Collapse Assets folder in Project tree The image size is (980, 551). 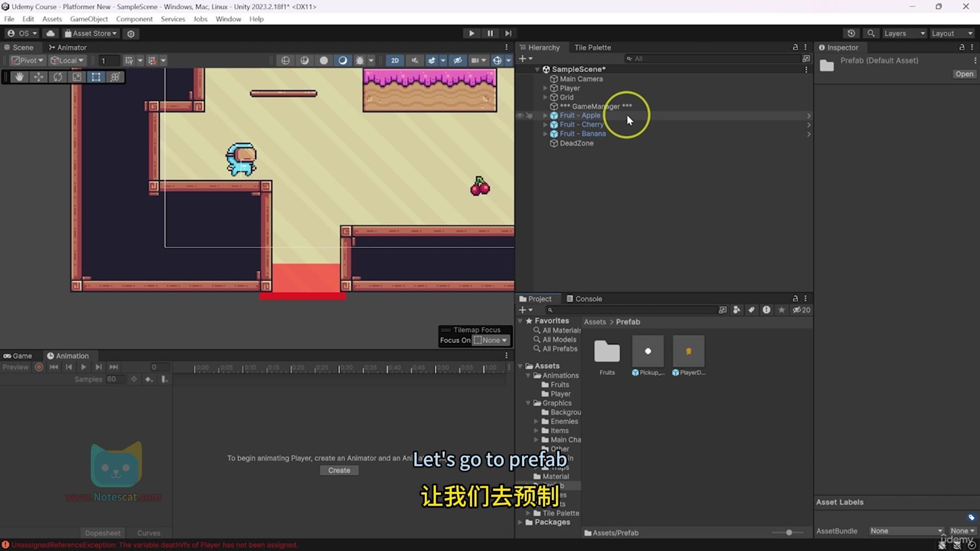click(x=520, y=366)
